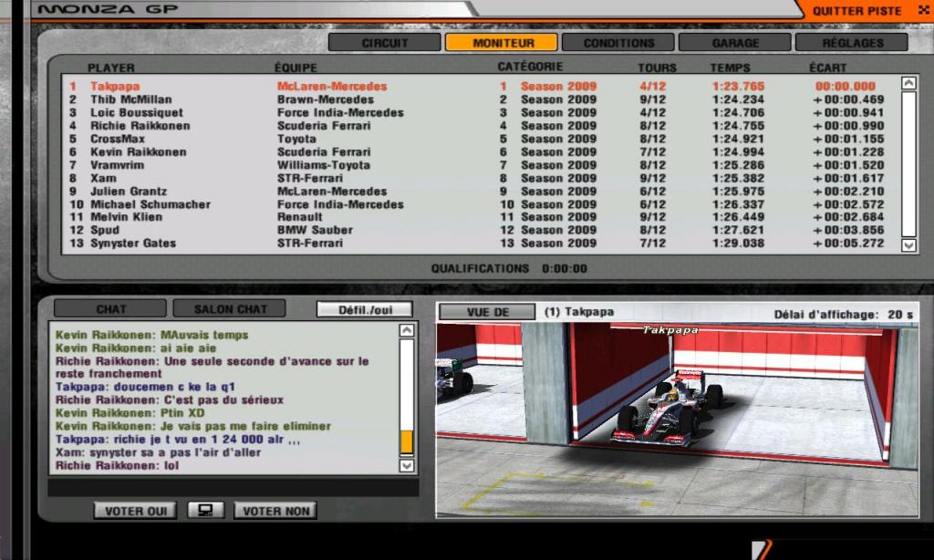934x560 pixels.
Task: Select Richie Raikkonen in the timing list
Action: [482, 126]
